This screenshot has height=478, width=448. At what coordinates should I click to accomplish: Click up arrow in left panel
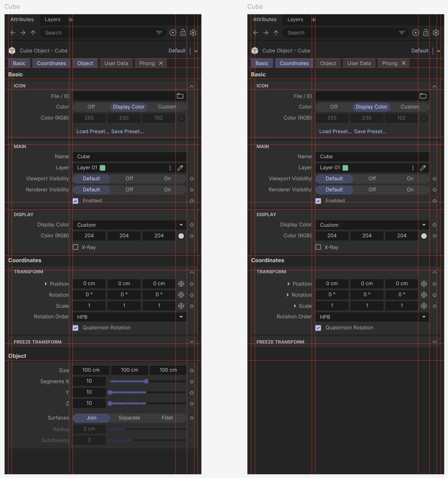33,33
